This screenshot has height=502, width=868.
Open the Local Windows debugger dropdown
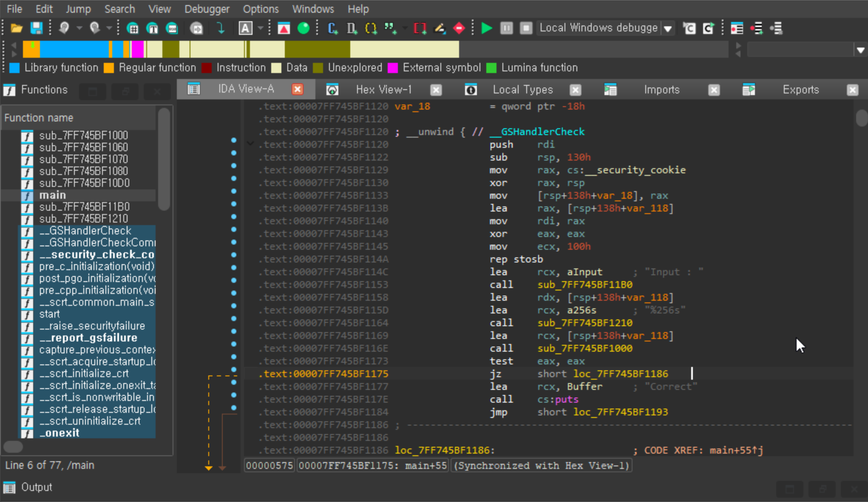tap(668, 28)
